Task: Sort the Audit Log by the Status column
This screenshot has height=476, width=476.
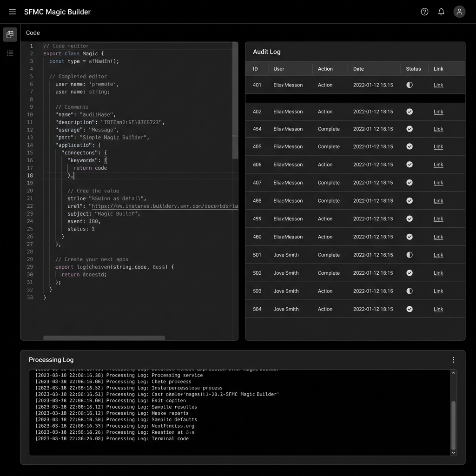Action: pyautogui.click(x=413, y=68)
